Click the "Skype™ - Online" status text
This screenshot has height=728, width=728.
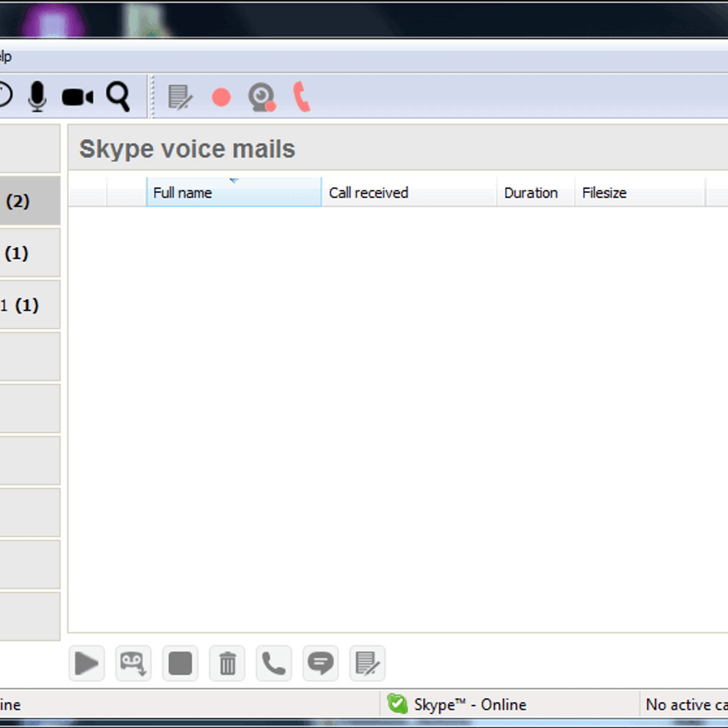[x=470, y=704]
